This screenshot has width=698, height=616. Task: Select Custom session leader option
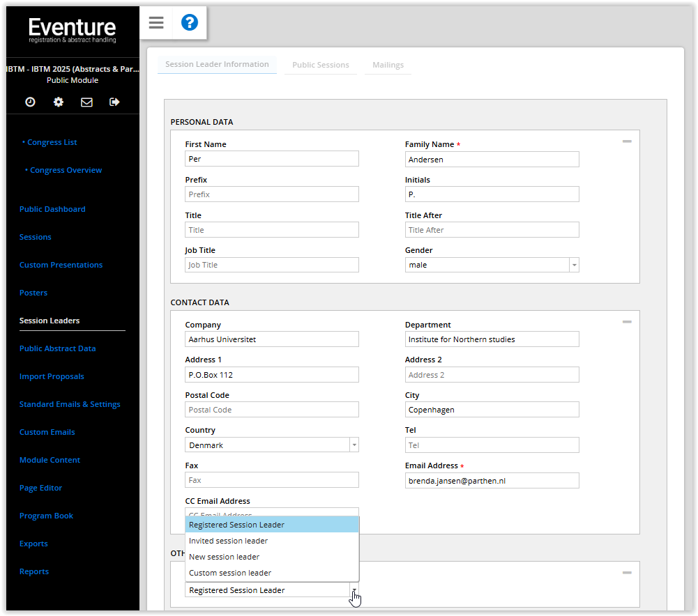230,573
